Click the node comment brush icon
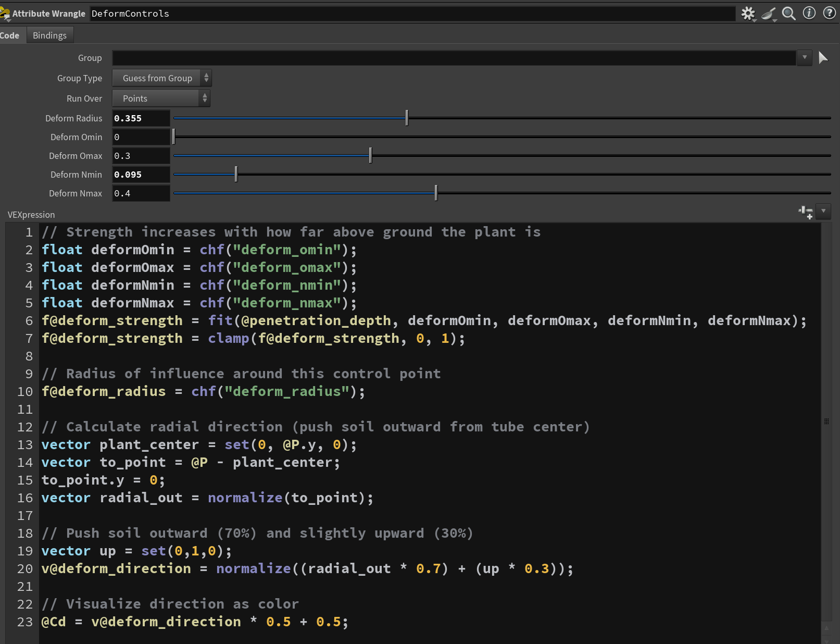Viewport: 840px width, 644px height. pos(768,14)
